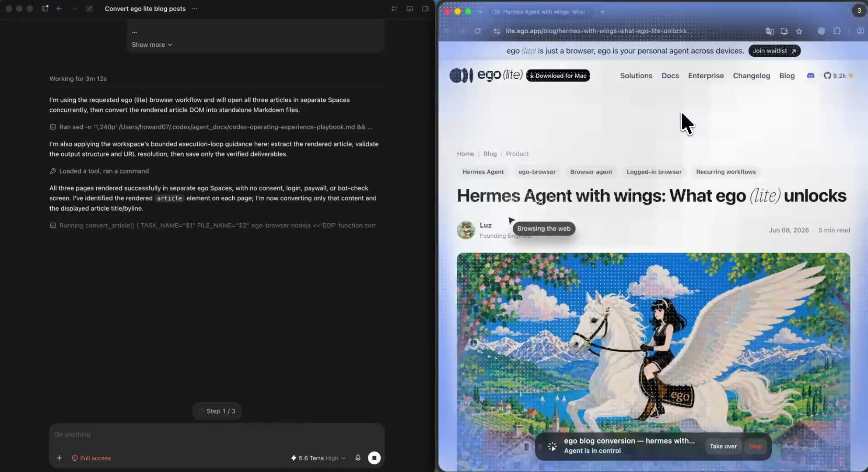
Task: Change the Full access permission setting
Action: (x=91, y=458)
